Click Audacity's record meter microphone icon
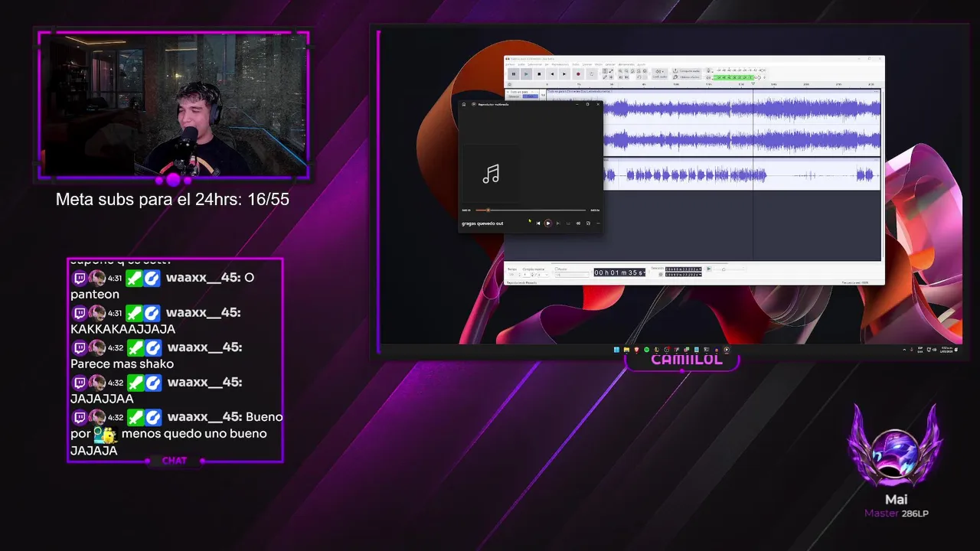 pos(708,70)
